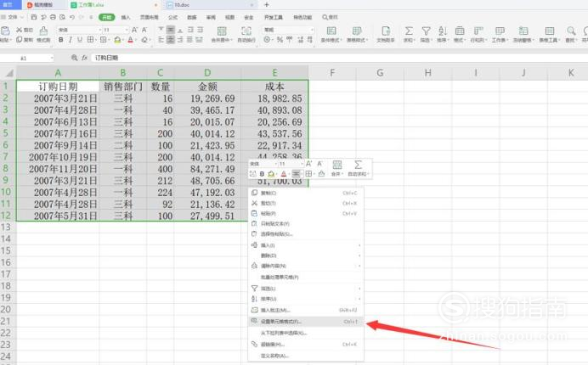588x365 pixels.
Task: Click the mini toolbar AutoSum button
Action: tap(358, 168)
